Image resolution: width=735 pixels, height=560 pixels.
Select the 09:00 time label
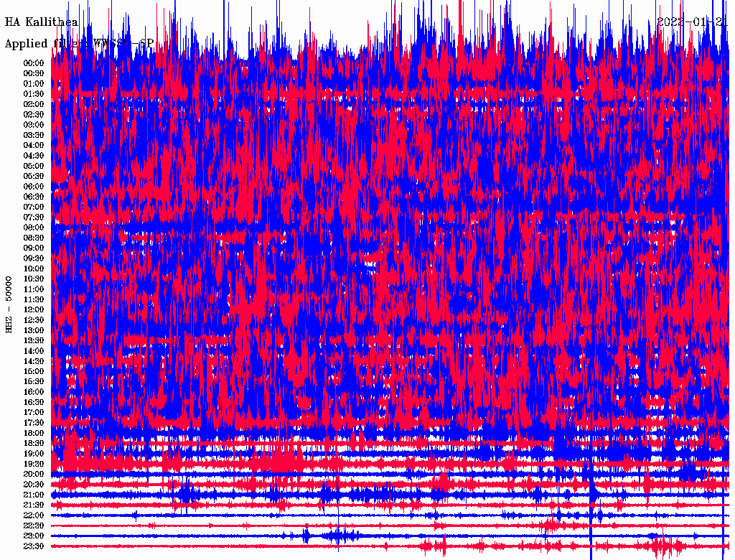(34, 248)
